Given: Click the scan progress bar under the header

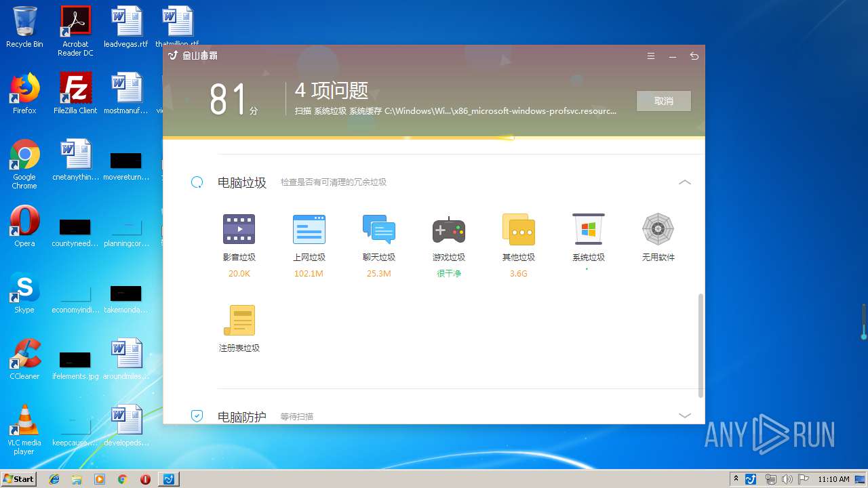Looking at the screenshot, I should click(434, 138).
